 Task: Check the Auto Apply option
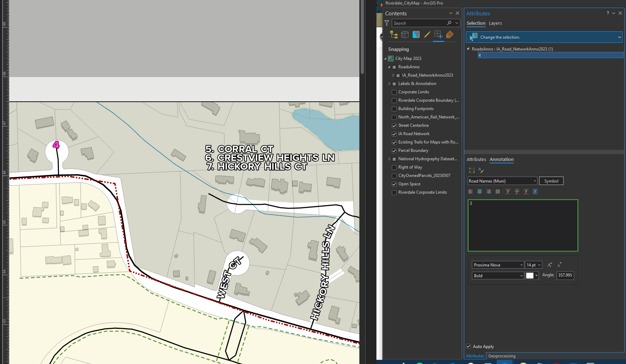tap(469, 346)
